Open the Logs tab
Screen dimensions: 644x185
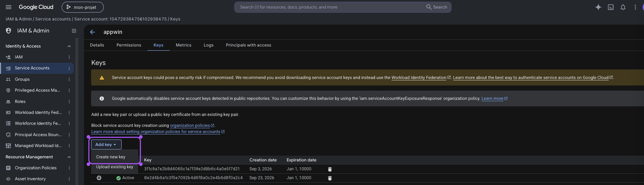click(x=209, y=45)
